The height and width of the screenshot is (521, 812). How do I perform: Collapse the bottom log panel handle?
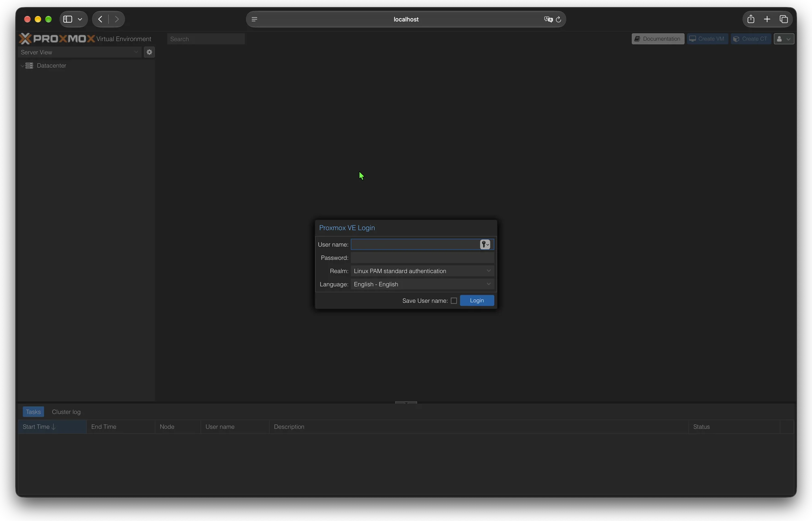[x=406, y=402]
